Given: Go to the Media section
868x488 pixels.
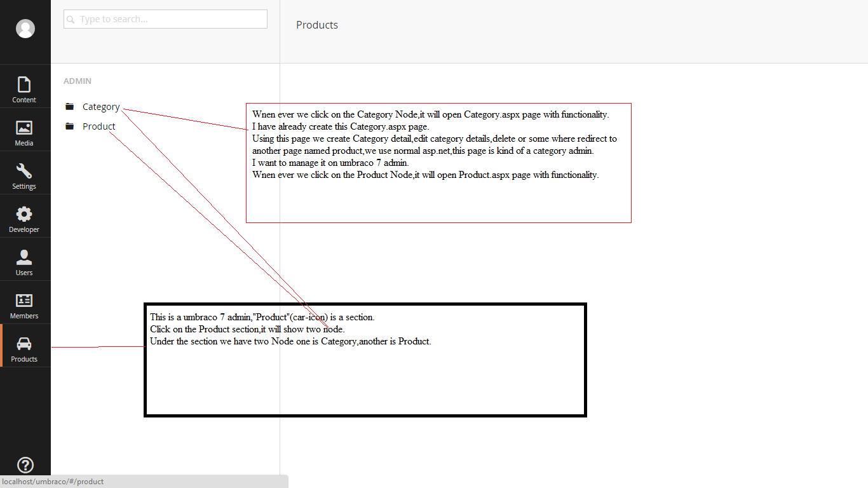Looking at the screenshot, I should pyautogui.click(x=24, y=133).
